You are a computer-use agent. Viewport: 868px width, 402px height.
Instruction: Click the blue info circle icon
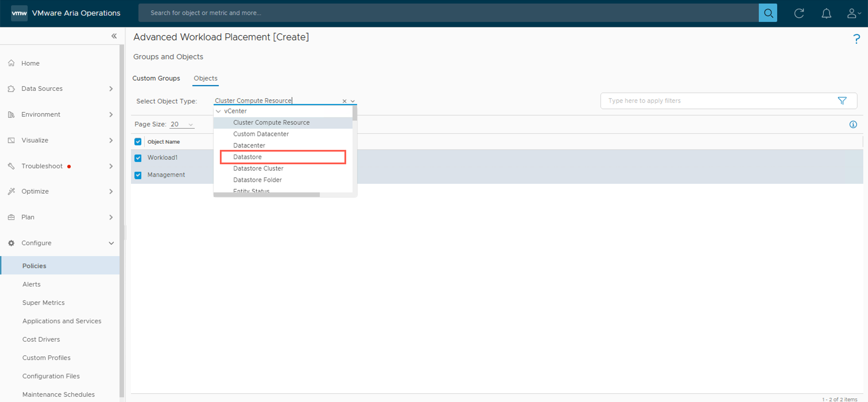[x=853, y=124]
